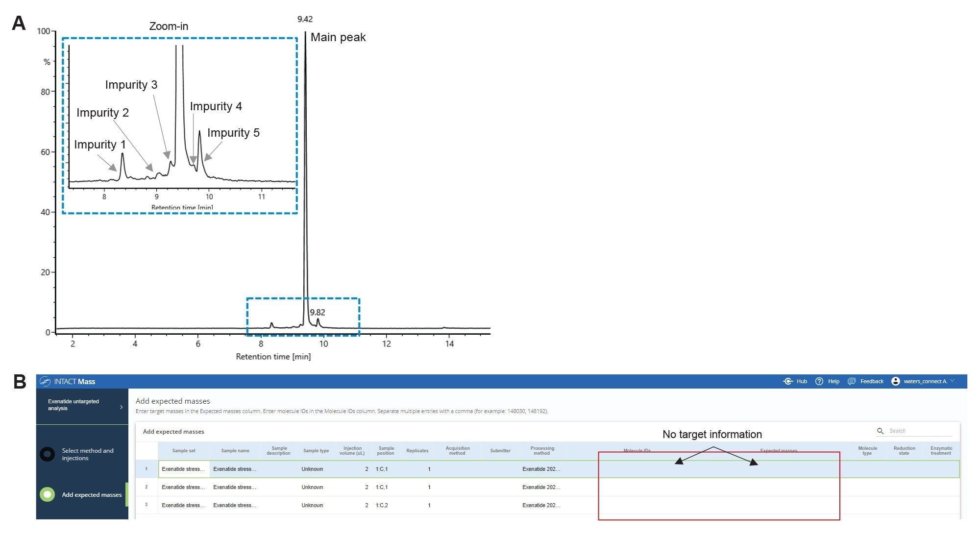This screenshot has width=980, height=538.
Task: Click the Injection volume (uL) column header
Action: point(352,451)
